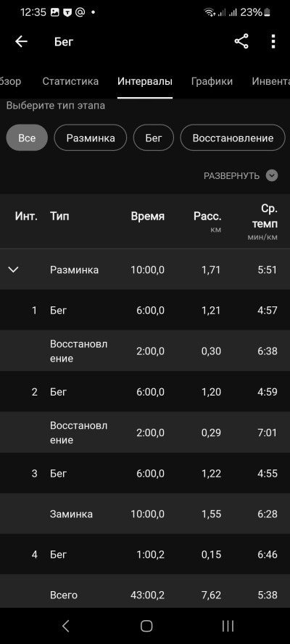
Task: Tap the Android back navigation button
Action: (65, 626)
